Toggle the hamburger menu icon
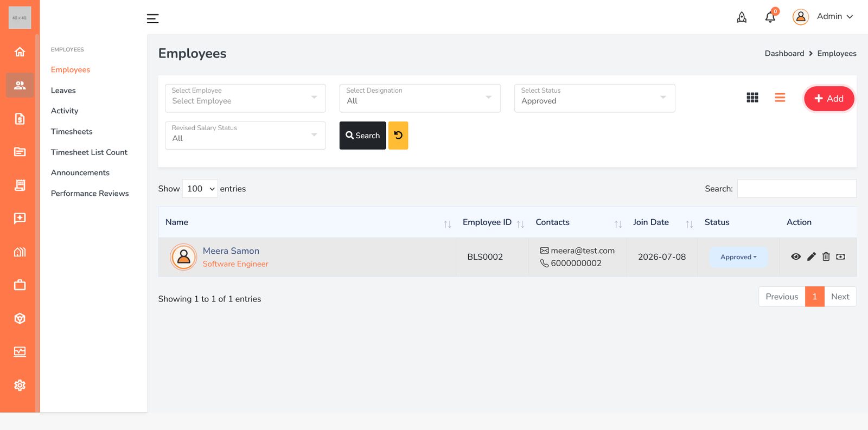868x430 pixels. [152, 18]
